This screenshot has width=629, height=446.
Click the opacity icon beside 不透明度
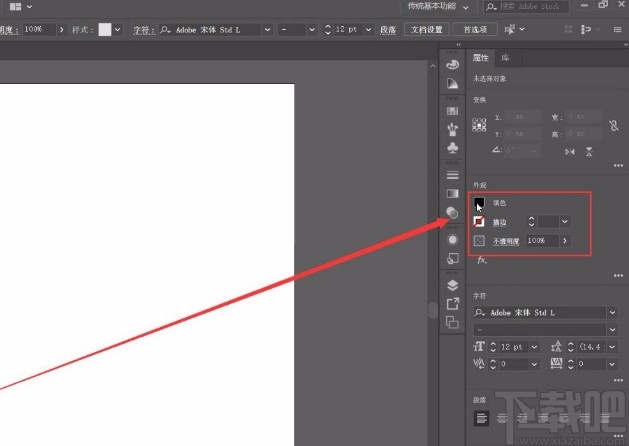(x=479, y=241)
